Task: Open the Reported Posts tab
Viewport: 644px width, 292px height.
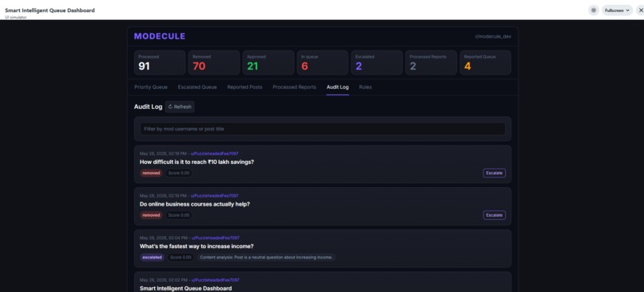Action: [244, 87]
